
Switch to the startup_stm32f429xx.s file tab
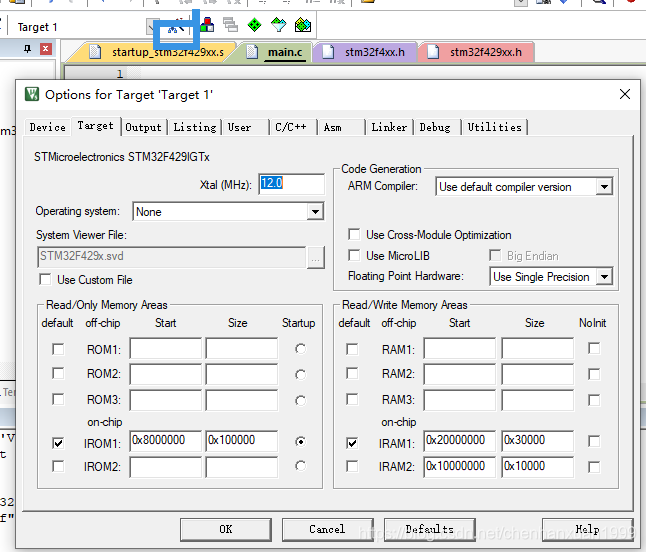[x=159, y=52]
